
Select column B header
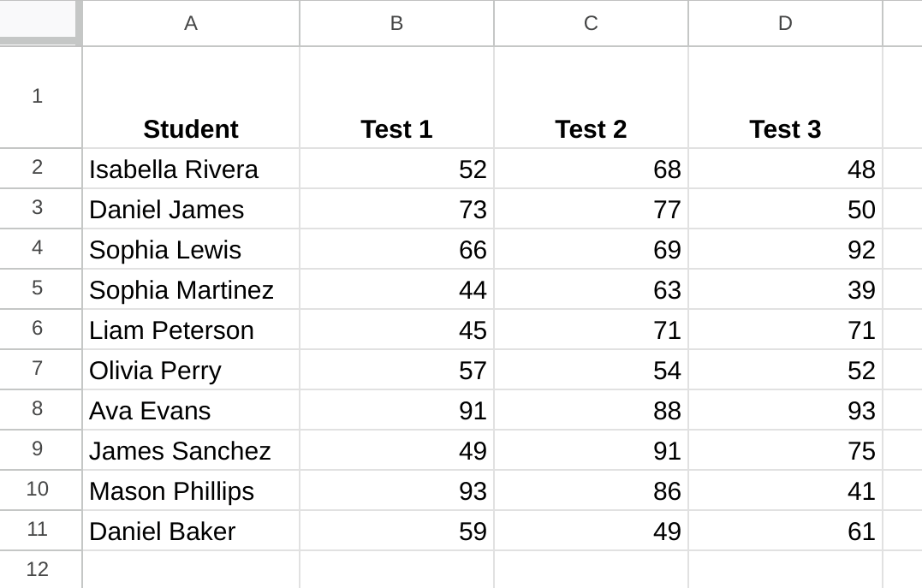point(397,23)
